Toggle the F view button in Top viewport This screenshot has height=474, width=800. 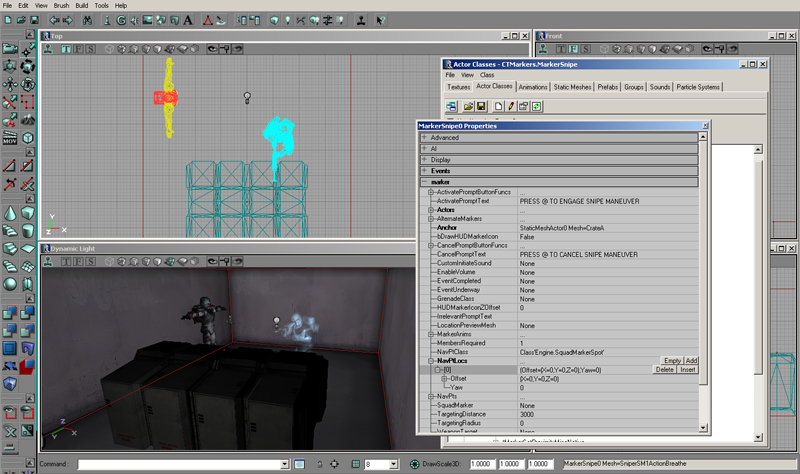79,49
